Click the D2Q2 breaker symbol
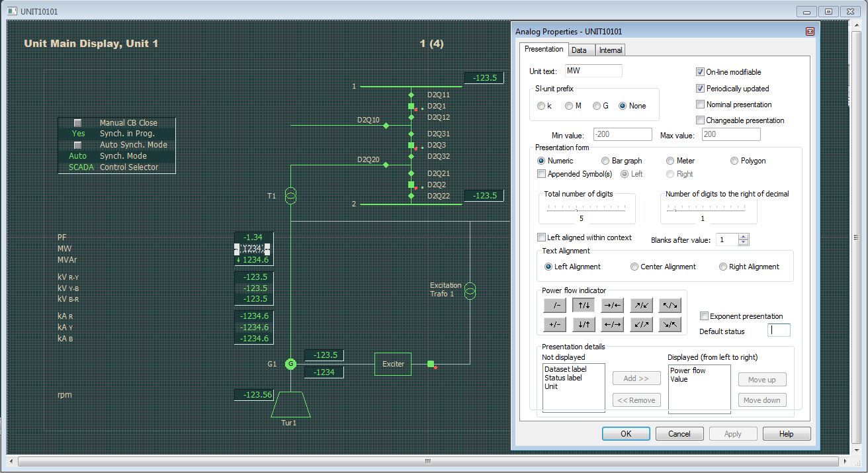 [411, 185]
